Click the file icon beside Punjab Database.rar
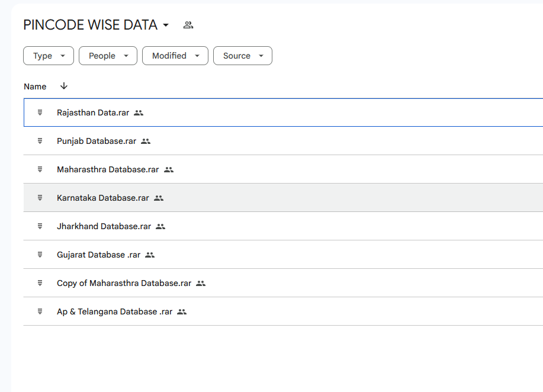543x392 pixels. (40, 141)
